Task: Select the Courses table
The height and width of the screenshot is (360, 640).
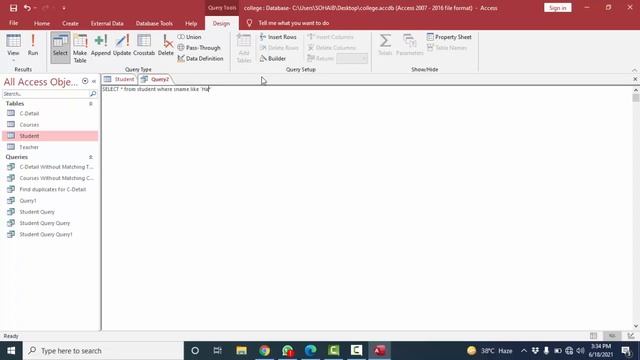Action: tap(50, 124)
